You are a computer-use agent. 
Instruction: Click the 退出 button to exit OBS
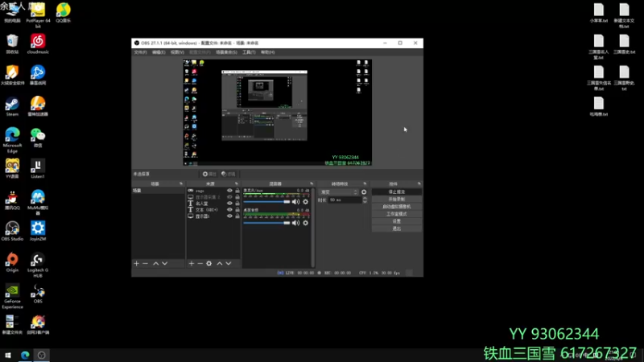point(397,229)
